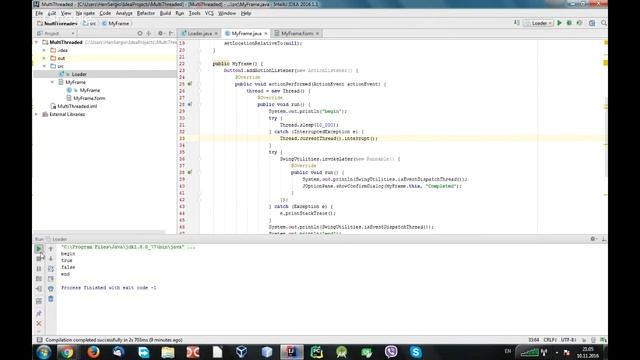Click the override gutter marker on line 38
This screenshot has height=360, width=640.
click(x=190, y=172)
